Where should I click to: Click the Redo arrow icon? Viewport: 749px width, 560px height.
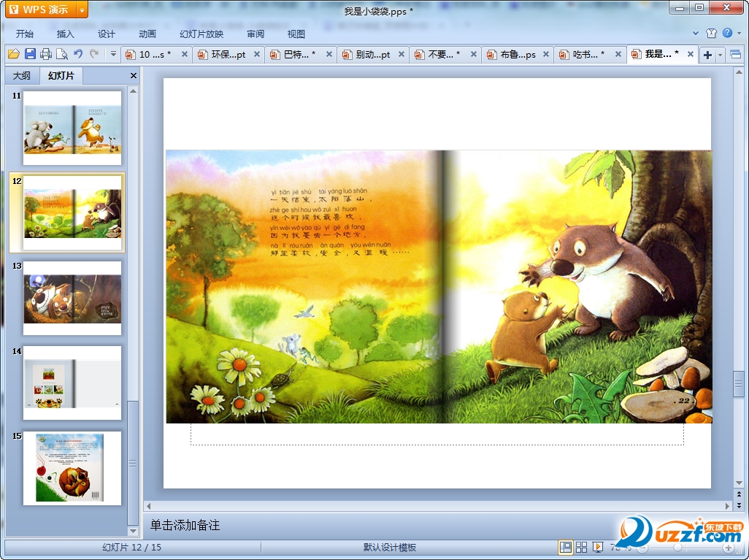point(95,54)
